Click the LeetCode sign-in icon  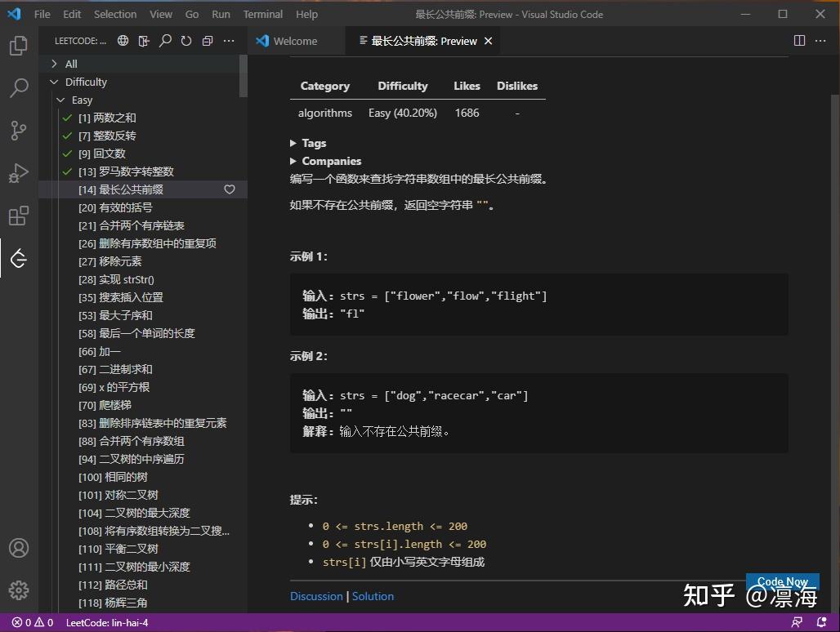144,41
